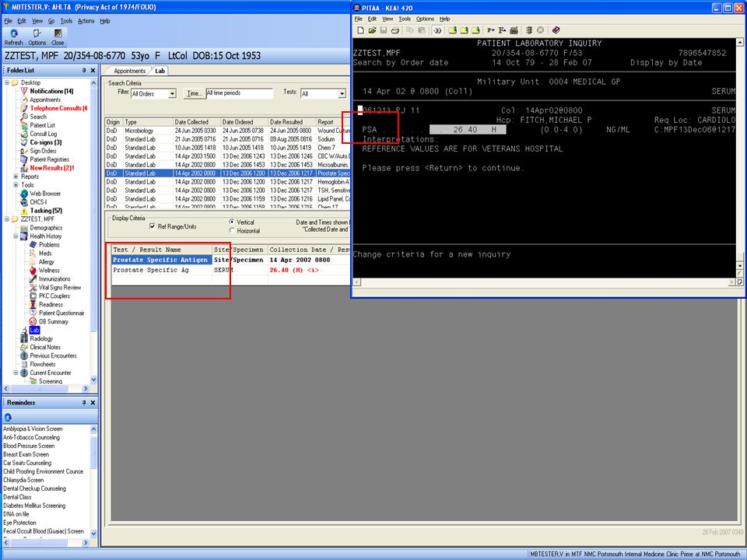Screen dimensions: 747x560
Task: Open Radiology in patient folder
Action: (x=41, y=338)
